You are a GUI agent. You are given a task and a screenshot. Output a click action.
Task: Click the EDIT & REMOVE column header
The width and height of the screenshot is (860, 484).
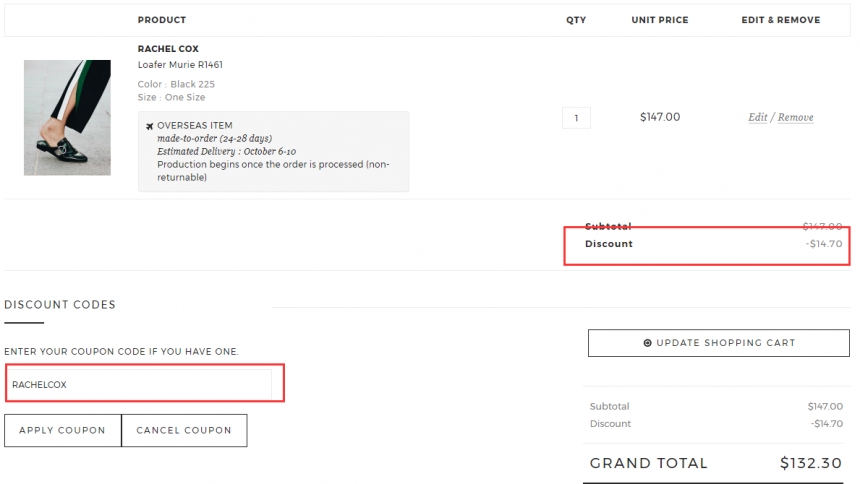(780, 20)
